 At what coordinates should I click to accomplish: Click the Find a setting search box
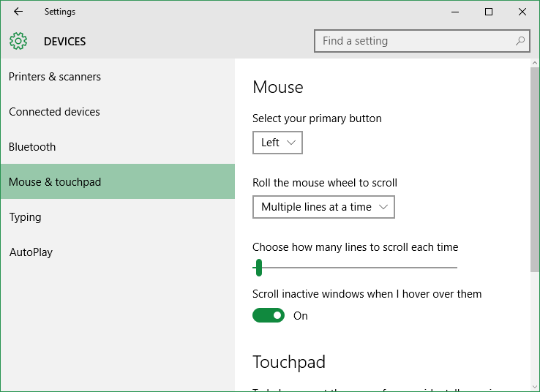(x=422, y=41)
